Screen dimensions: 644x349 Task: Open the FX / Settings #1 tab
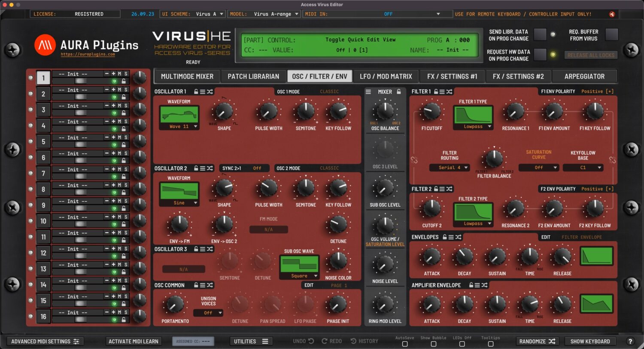(452, 77)
